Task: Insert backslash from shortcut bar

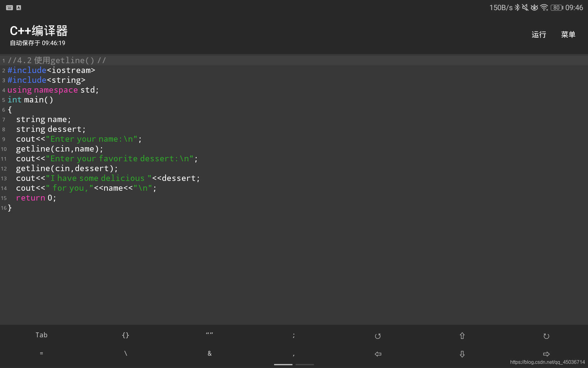Action: point(126,354)
